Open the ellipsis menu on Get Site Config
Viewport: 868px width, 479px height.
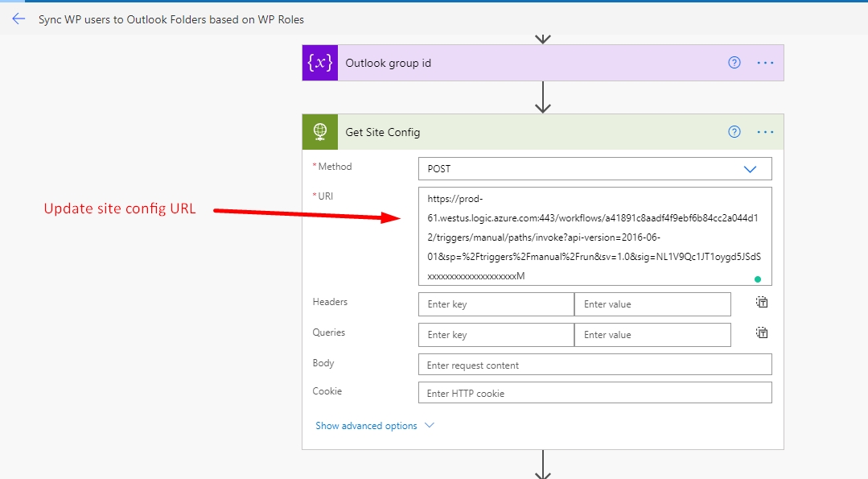pyautogui.click(x=766, y=132)
